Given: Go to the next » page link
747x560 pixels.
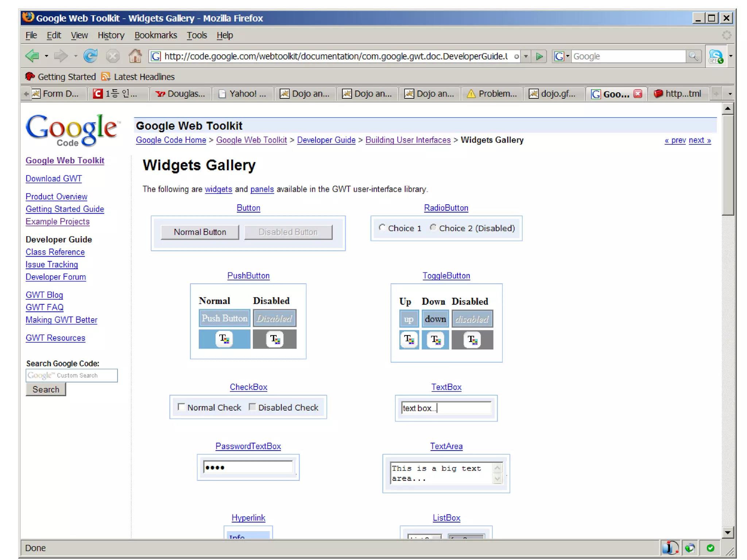Looking at the screenshot, I should click(700, 140).
